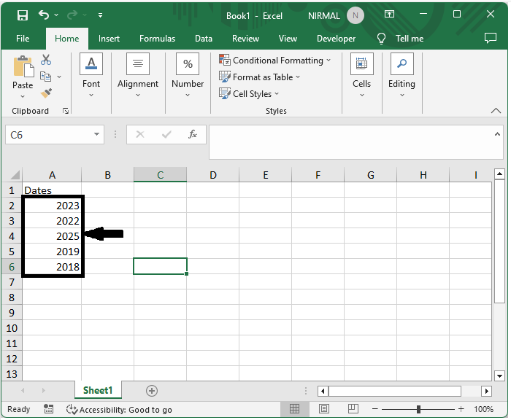
Task: Select the cell containing 2023
Action: [x=52, y=206]
